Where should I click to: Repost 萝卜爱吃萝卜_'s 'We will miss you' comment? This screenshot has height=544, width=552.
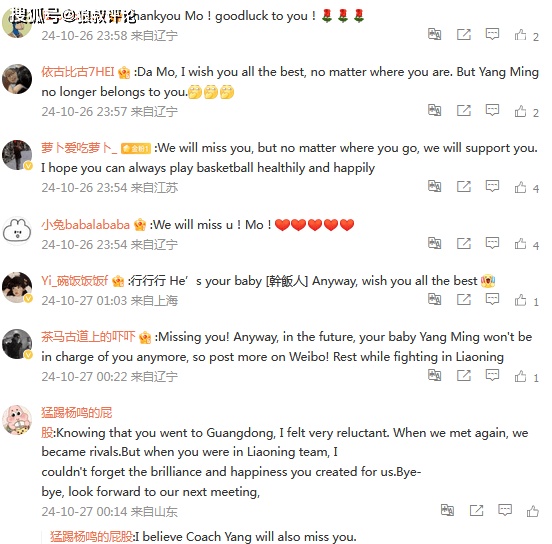click(464, 186)
